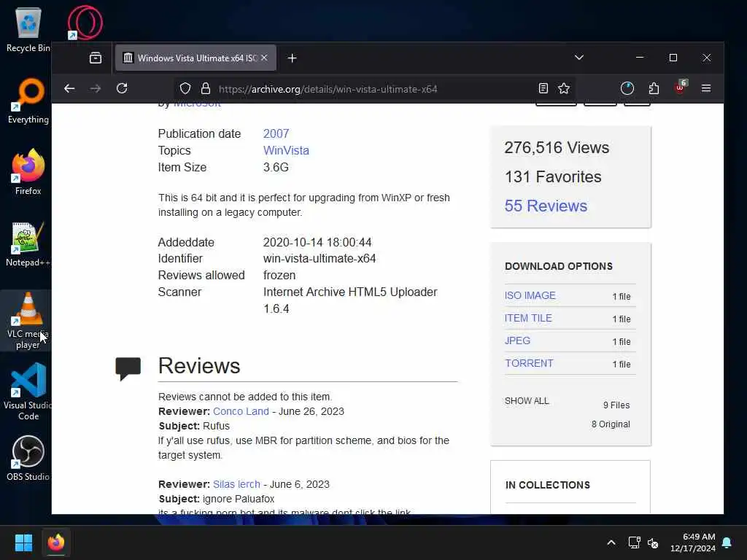The height and width of the screenshot is (560, 747).
Task: Open clock showing 6:49 AM
Action: [693, 542]
